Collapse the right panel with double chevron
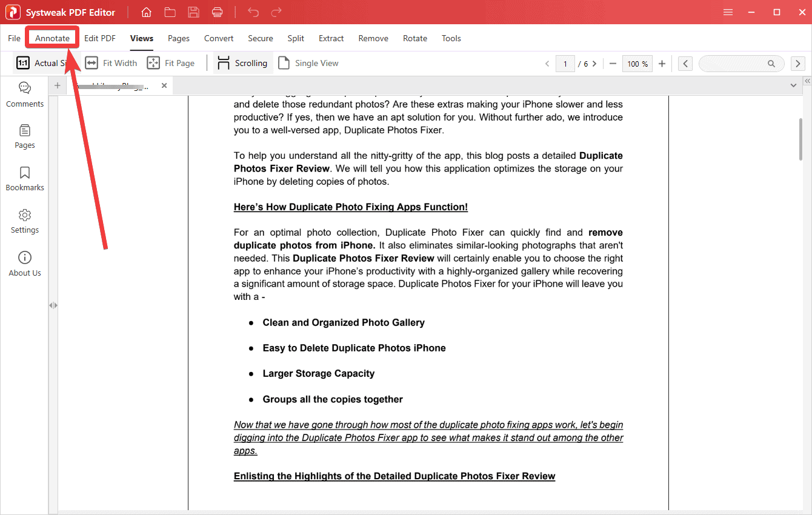 (807, 81)
